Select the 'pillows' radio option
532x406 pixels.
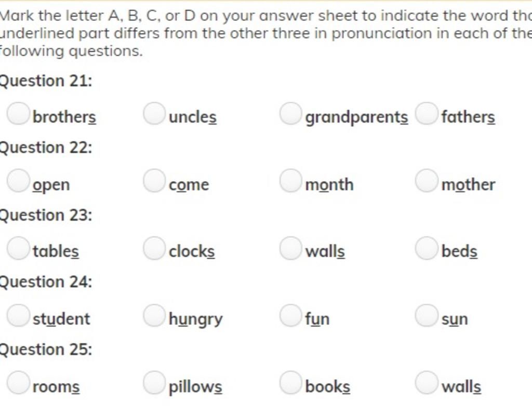154,383
